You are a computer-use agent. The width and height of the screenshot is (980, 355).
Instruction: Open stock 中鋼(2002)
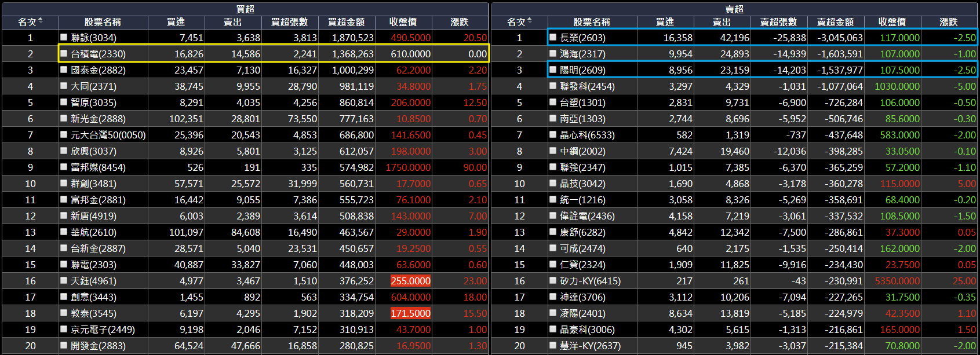tap(582, 151)
